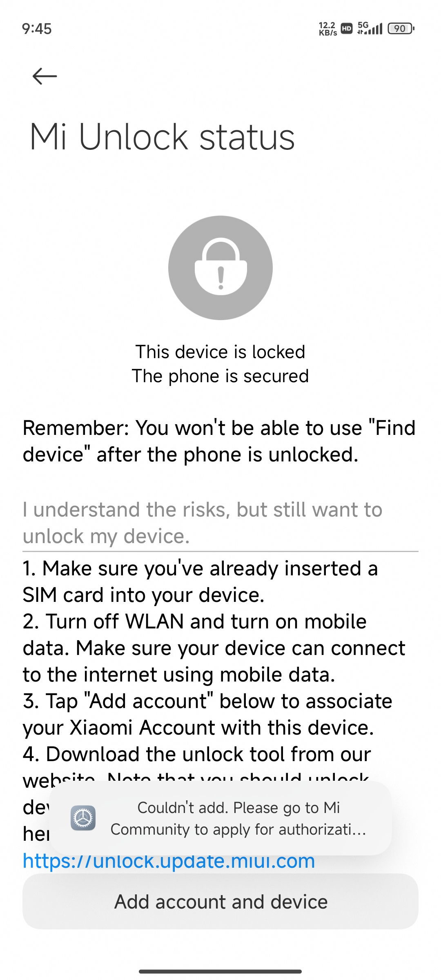Tap step 3 about associating Xiaomi Account
Viewport: 441px width, 980px height.
point(207,714)
